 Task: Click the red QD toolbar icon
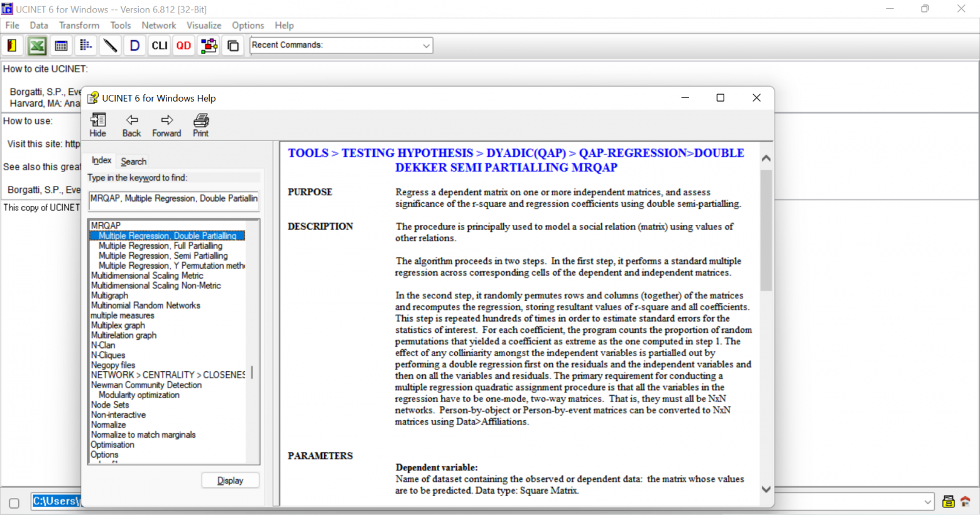[184, 46]
